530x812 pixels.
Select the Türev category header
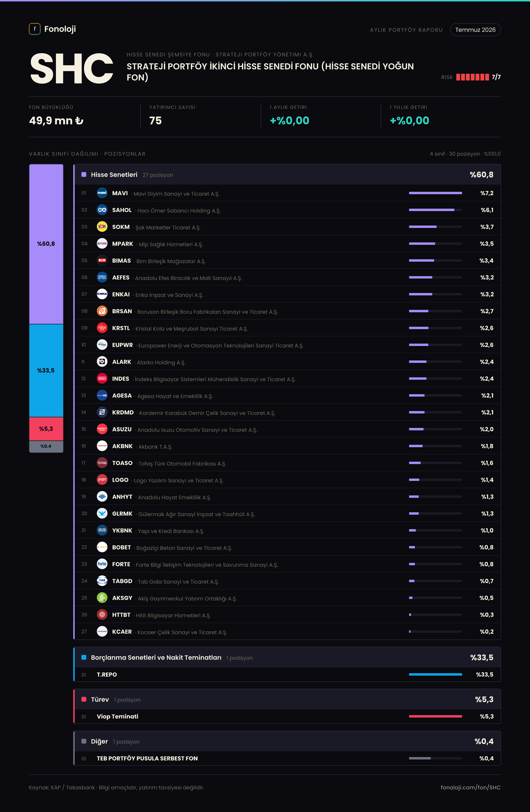pyautogui.click(x=287, y=699)
